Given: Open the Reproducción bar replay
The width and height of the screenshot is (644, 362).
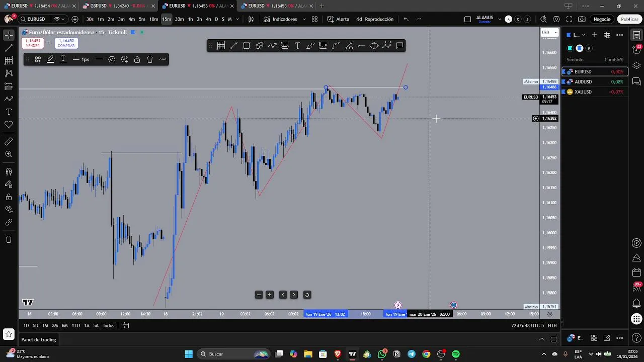Looking at the screenshot, I should 375,19.
